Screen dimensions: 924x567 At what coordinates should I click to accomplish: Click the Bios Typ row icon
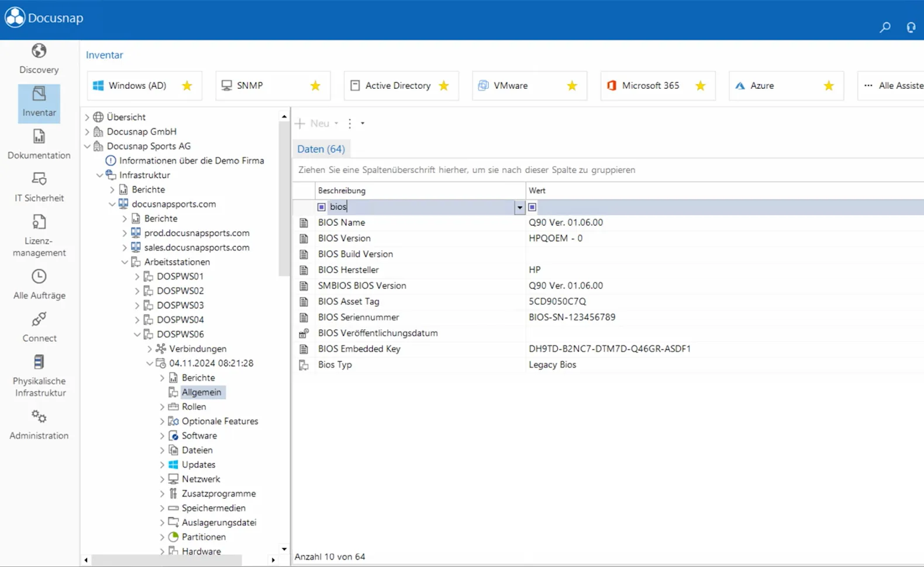click(x=304, y=365)
